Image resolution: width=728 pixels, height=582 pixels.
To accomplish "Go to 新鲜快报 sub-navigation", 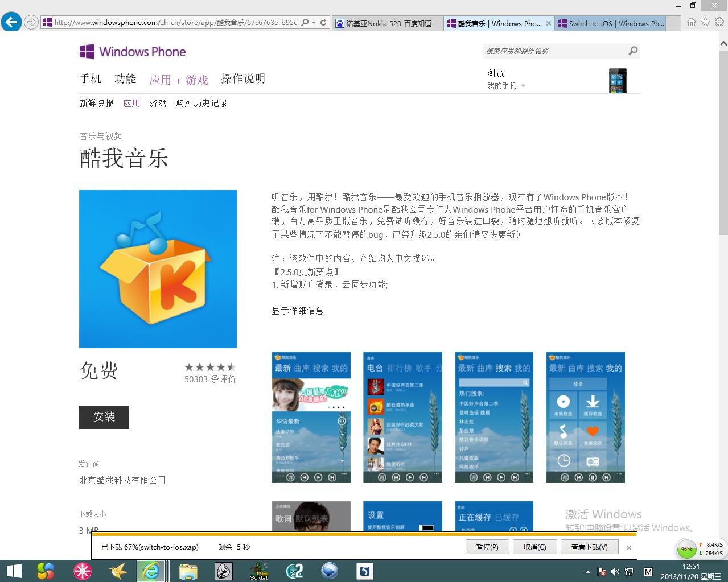I will (96, 103).
